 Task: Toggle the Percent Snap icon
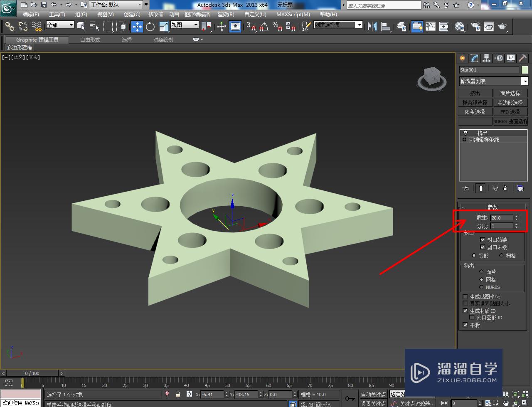[278, 27]
